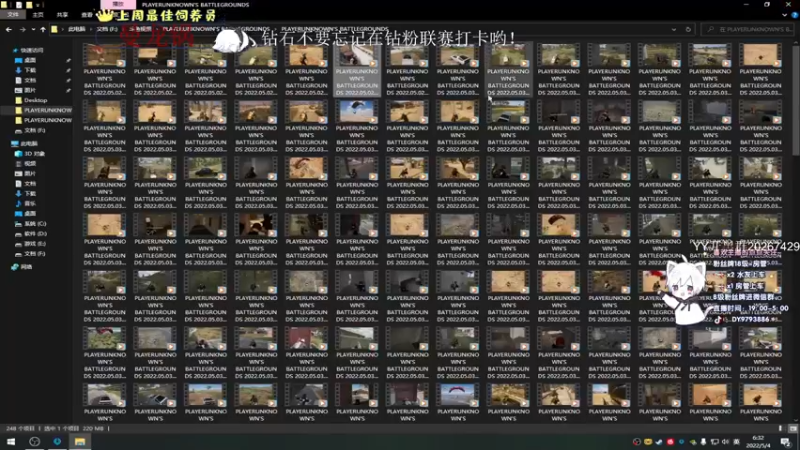The width and height of the screenshot is (800, 450).
Task: Switch to the 主页 ribbon tab
Action: (x=38, y=15)
